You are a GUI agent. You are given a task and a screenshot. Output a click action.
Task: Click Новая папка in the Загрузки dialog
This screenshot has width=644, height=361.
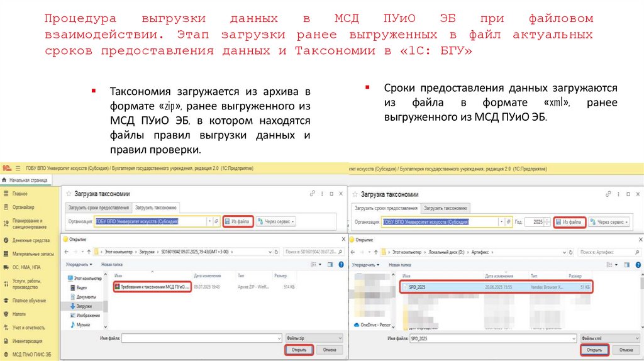(x=112, y=265)
